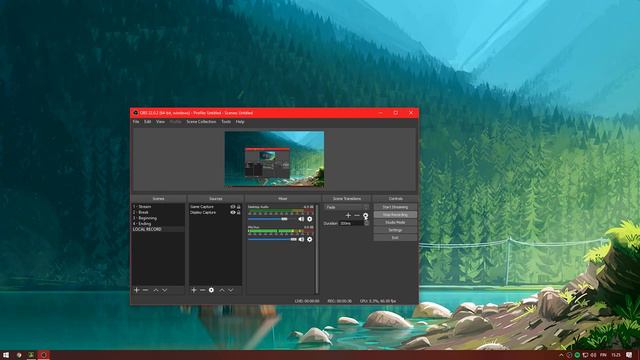Open OBS icon in taskbar
The image size is (640, 360).
(43, 355)
